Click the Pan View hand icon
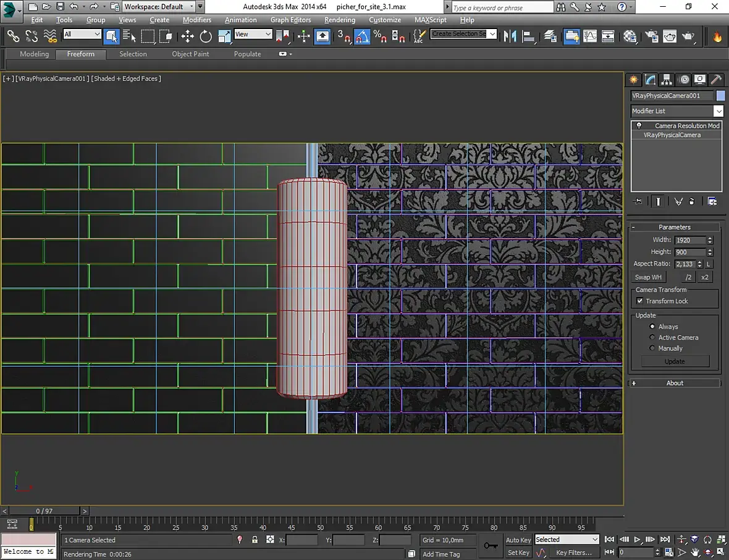Image resolution: width=729 pixels, height=560 pixels. tap(695, 553)
